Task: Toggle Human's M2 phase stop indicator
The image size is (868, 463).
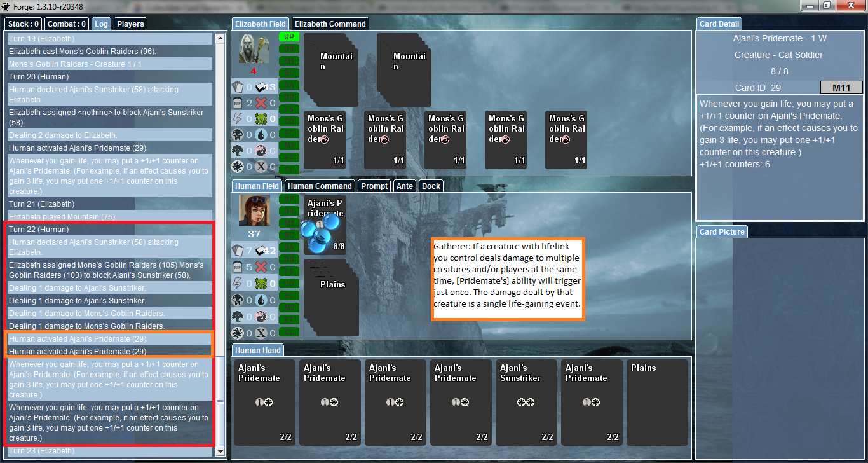Action: (289, 307)
